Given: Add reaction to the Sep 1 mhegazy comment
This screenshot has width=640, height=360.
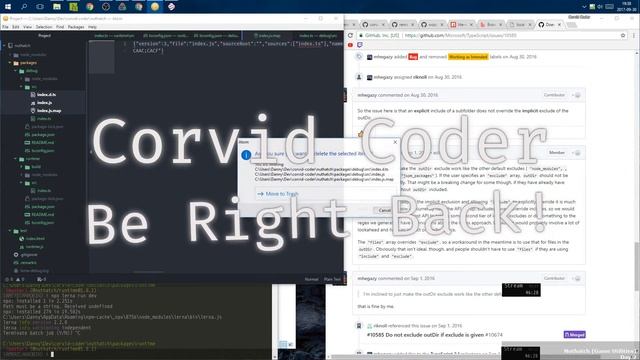Looking at the screenshot, I should point(577,278).
